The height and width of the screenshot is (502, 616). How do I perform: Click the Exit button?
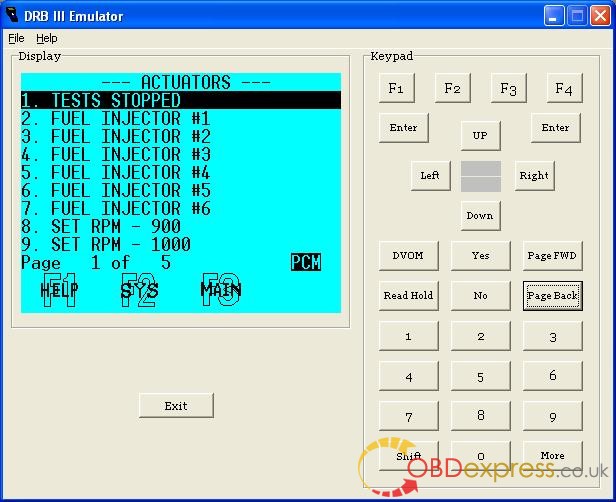(x=176, y=406)
